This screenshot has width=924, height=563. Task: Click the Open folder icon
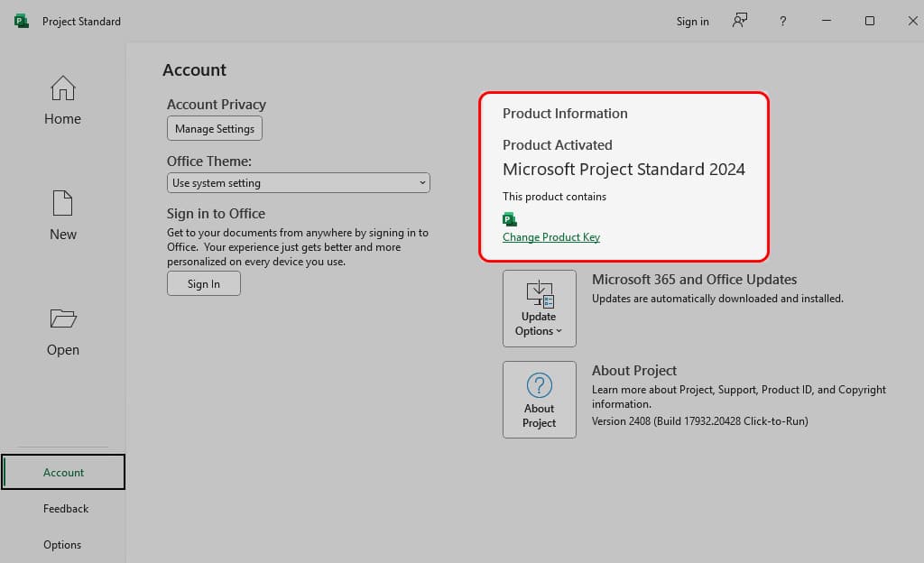pyautogui.click(x=63, y=318)
